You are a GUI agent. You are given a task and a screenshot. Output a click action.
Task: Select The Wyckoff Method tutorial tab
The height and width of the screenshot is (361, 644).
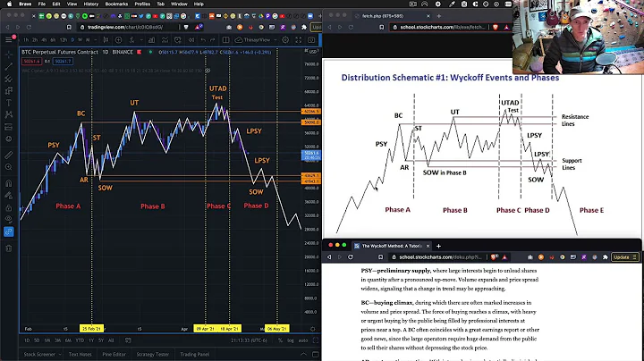[x=392, y=246]
